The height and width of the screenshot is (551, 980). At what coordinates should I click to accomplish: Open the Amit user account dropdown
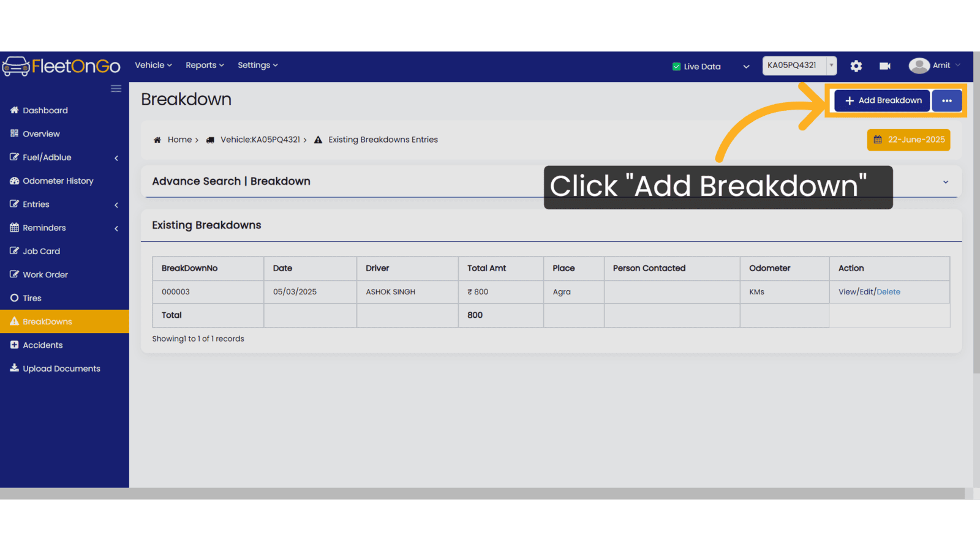pyautogui.click(x=946, y=66)
